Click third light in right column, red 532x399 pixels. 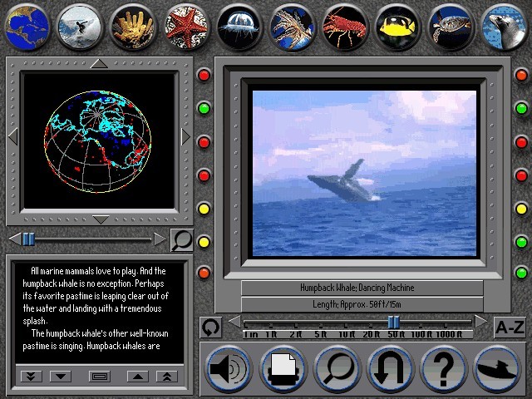coord(521,142)
